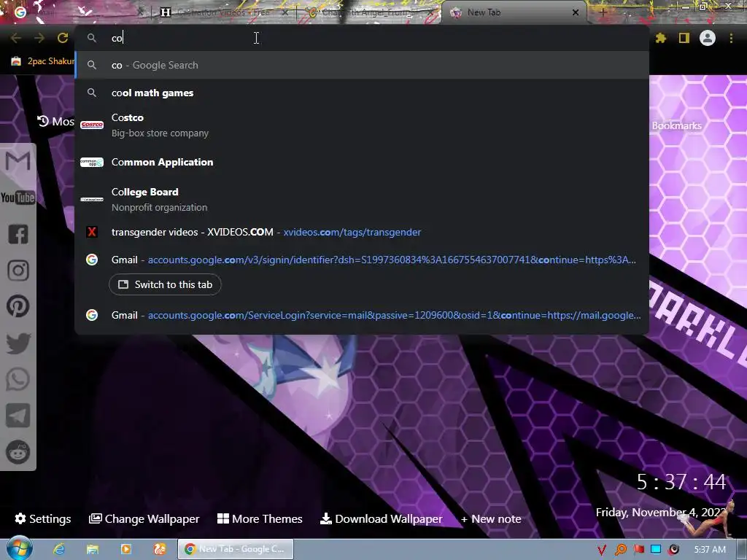Image resolution: width=747 pixels, height=560 pixels.
Task: Open Telegram icon in sidebar
Action: pos(18,416)
